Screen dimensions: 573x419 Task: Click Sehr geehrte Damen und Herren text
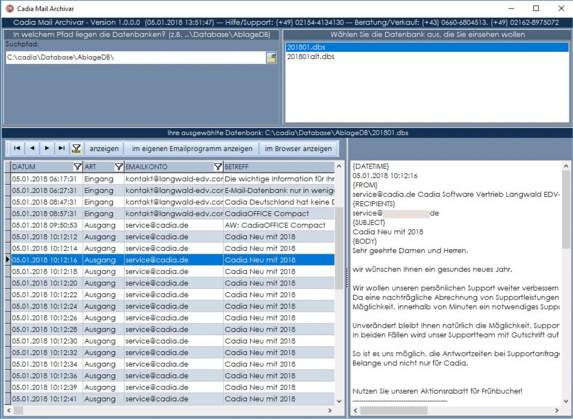[x=410, y=251]
